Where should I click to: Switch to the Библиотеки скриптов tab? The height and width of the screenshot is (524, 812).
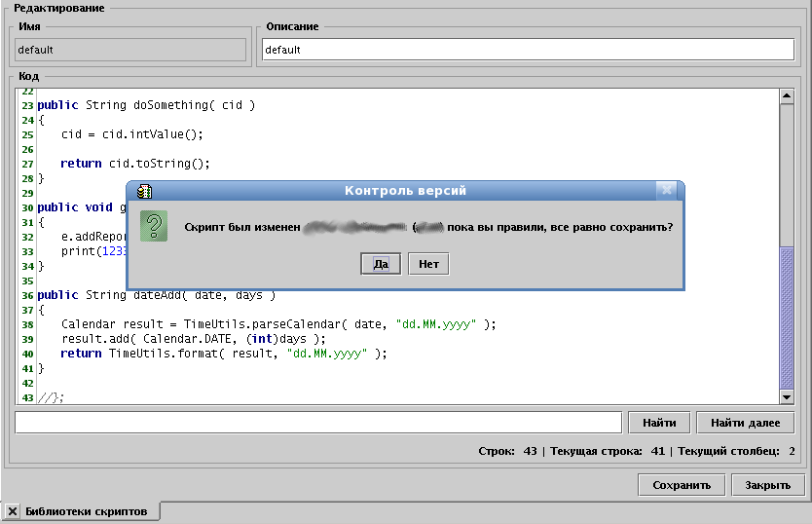point(87,511)
